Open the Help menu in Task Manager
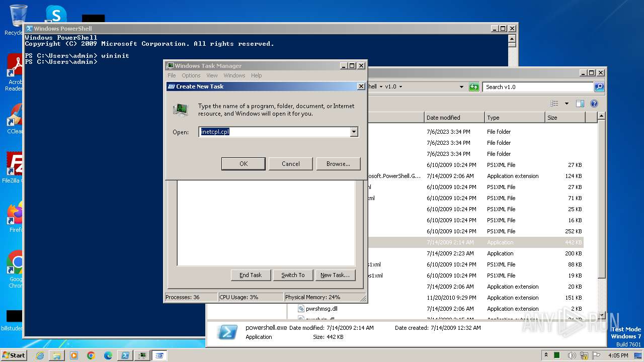The image size is (644, 362). (x=257, y=75)
